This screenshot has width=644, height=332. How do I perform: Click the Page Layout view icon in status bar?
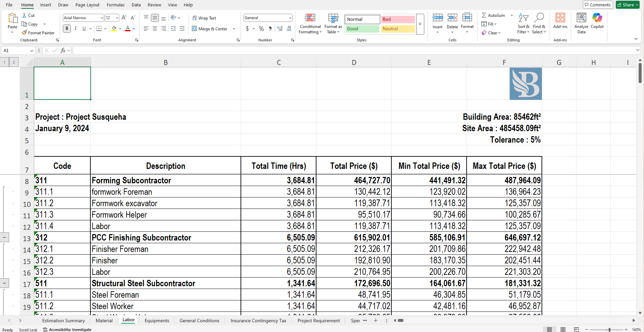tap(563, 329)
